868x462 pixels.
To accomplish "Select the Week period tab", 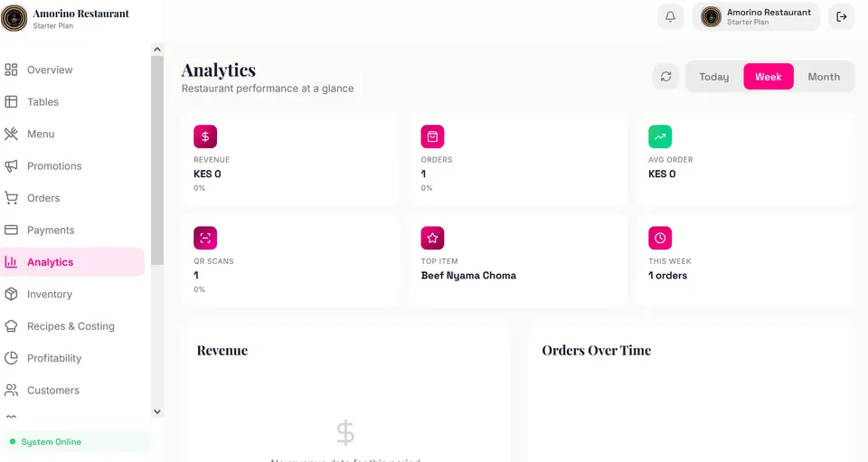I will coord(769,77).
